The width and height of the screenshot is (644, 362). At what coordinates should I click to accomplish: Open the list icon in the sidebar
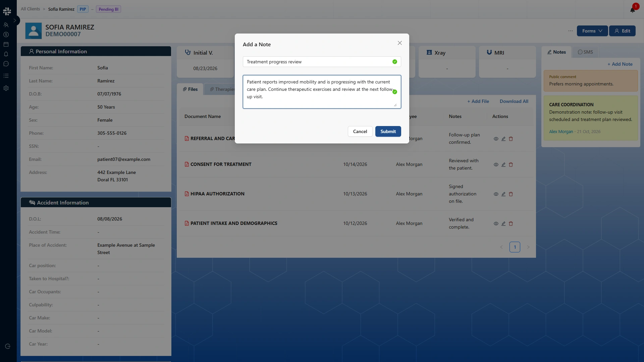(x=6, y=76)
